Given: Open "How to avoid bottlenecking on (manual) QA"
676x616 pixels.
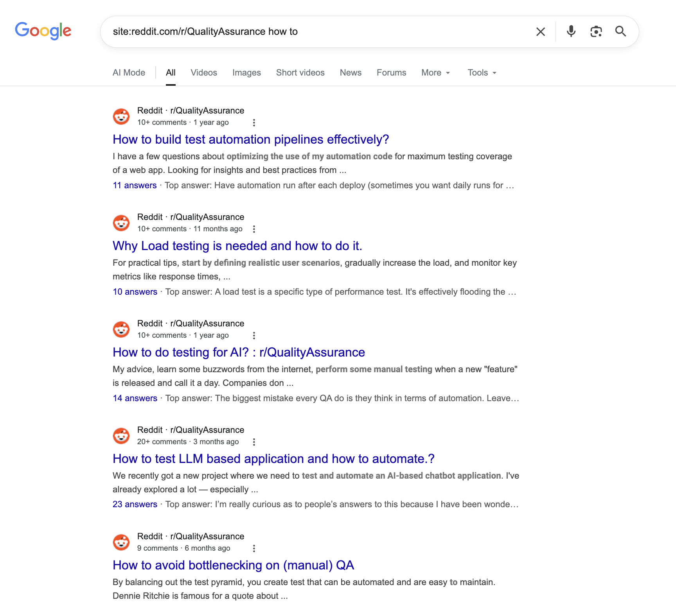Looking at the screenshot, I should pos(233,565).
